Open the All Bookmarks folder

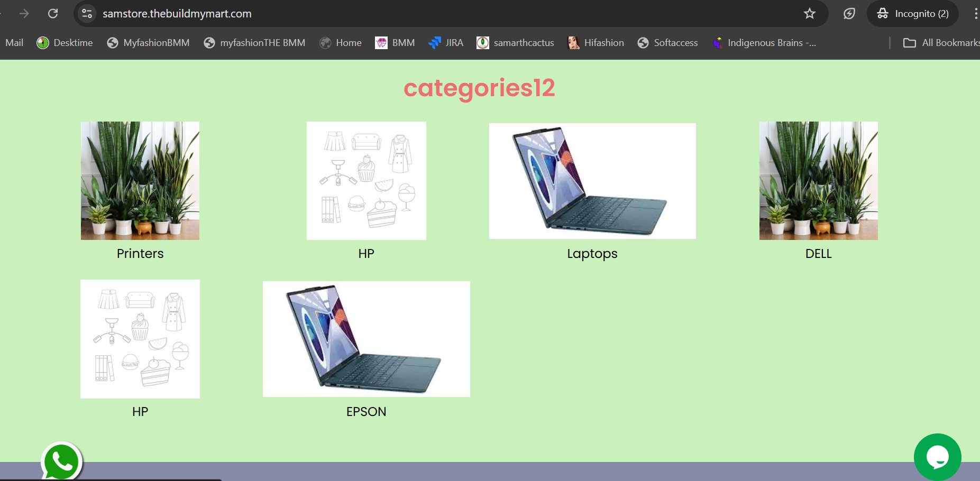[941, 43]
